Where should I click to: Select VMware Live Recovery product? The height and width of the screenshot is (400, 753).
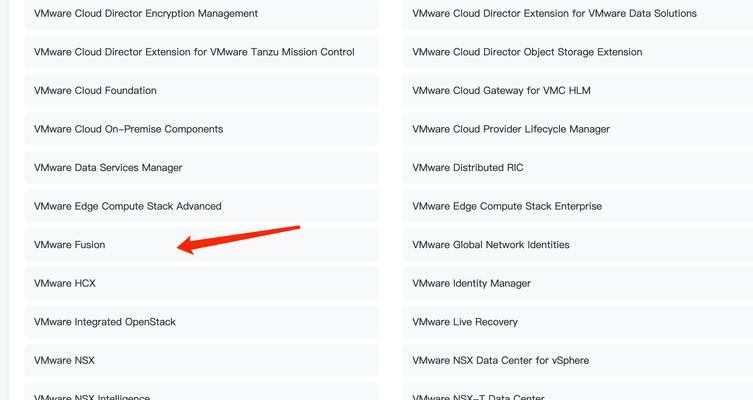(578, 322)
